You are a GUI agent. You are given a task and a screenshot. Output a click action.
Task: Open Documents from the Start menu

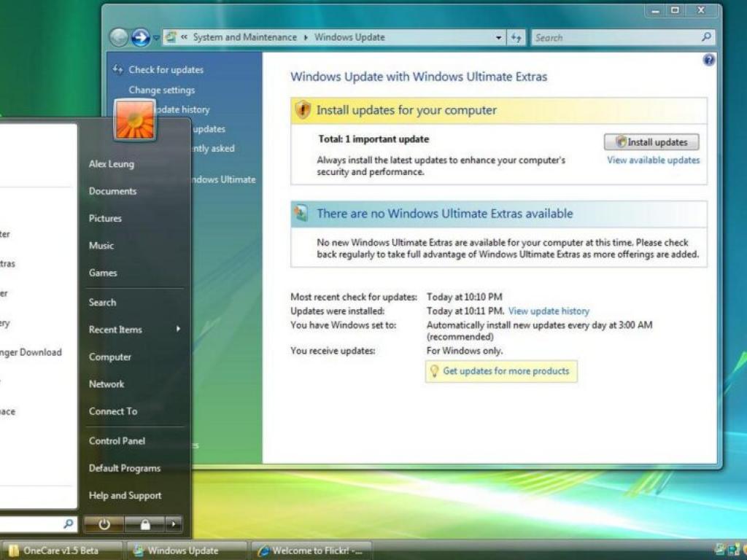tap(112, 191)
